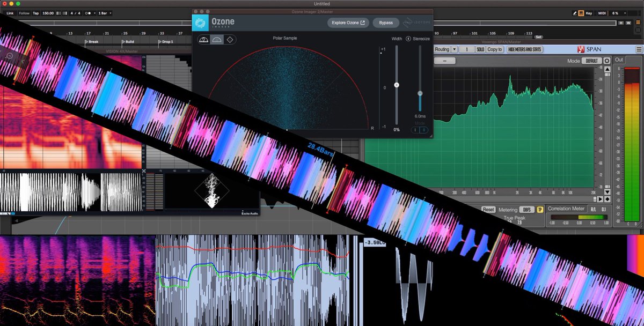The height and width of the screenshot is (326, 644).
Task: Click the SPAN Out tab
Action: coord(619,60)
